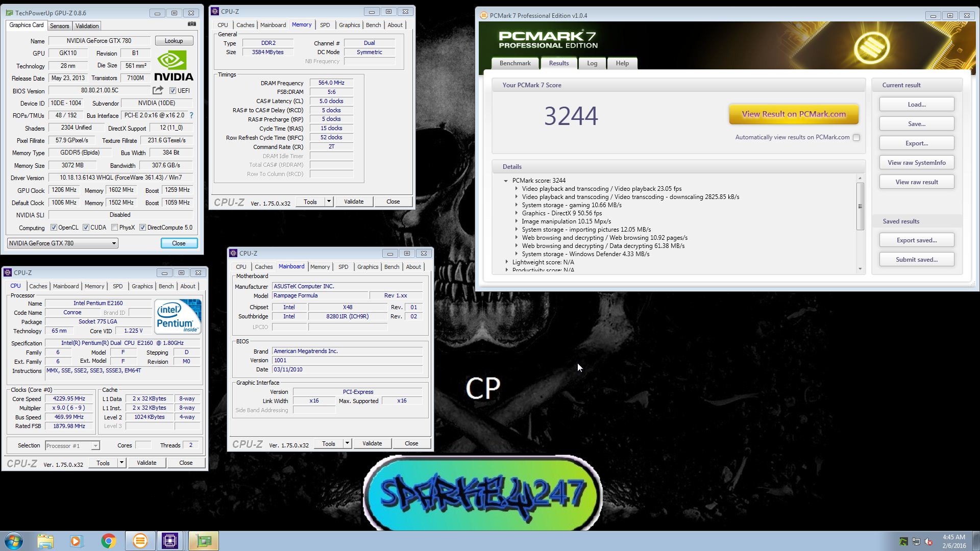The image size is (980, 551).
Task: Select Caches tab in CPU-Z CPU window
Action: tap(38, 286)
